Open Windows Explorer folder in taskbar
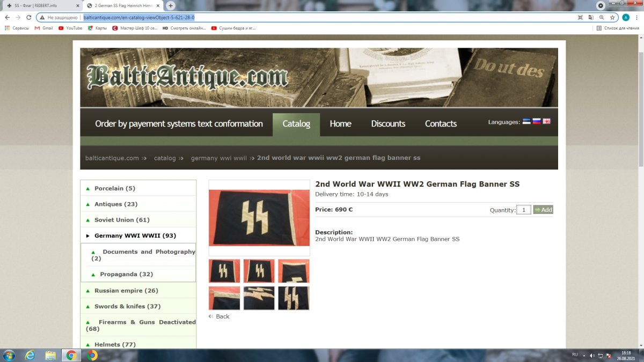This screenshot has width=644, height=362. 50,355
